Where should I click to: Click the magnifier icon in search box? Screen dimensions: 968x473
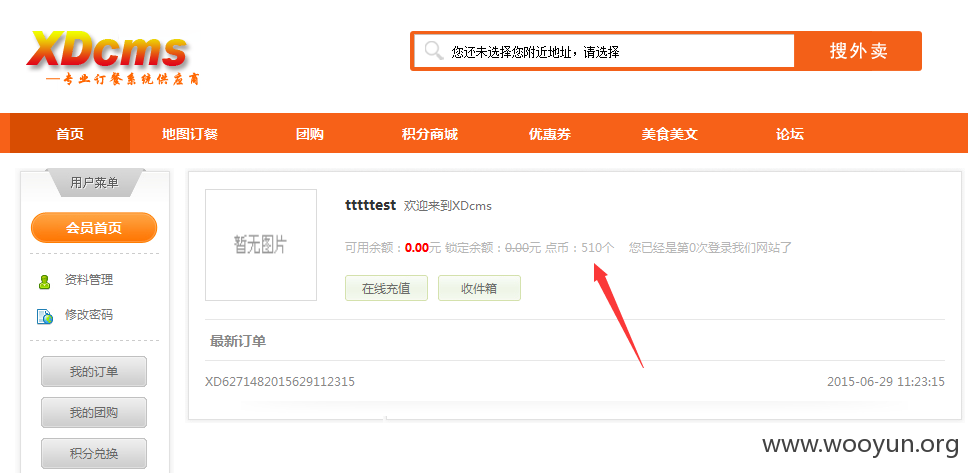tap(434, 51)
